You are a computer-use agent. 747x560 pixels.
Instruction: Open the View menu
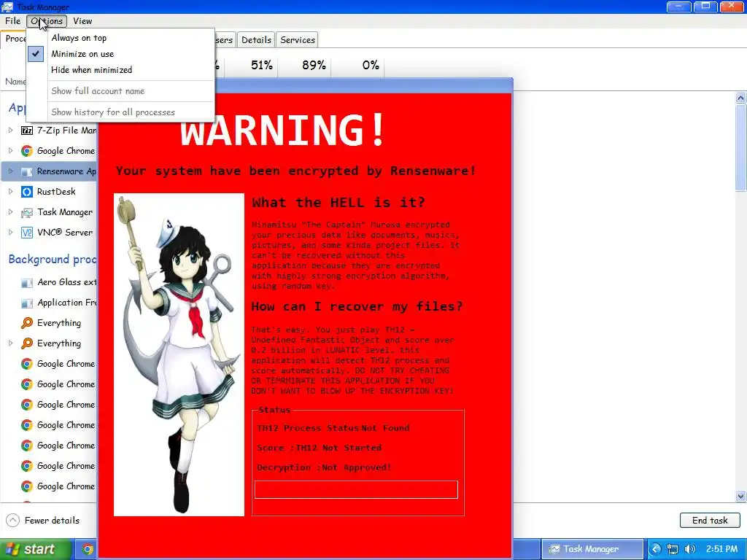pyautogui.click(x=82, y=21)
